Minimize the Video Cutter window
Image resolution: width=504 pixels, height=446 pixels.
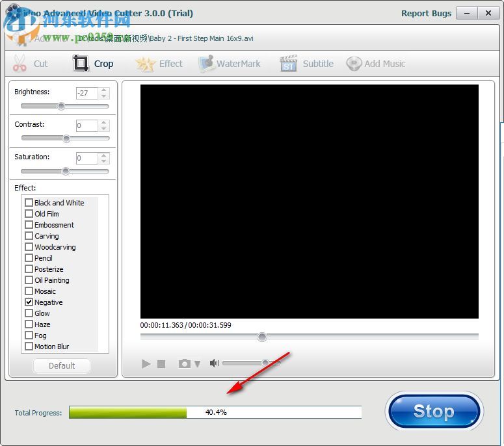467,13
